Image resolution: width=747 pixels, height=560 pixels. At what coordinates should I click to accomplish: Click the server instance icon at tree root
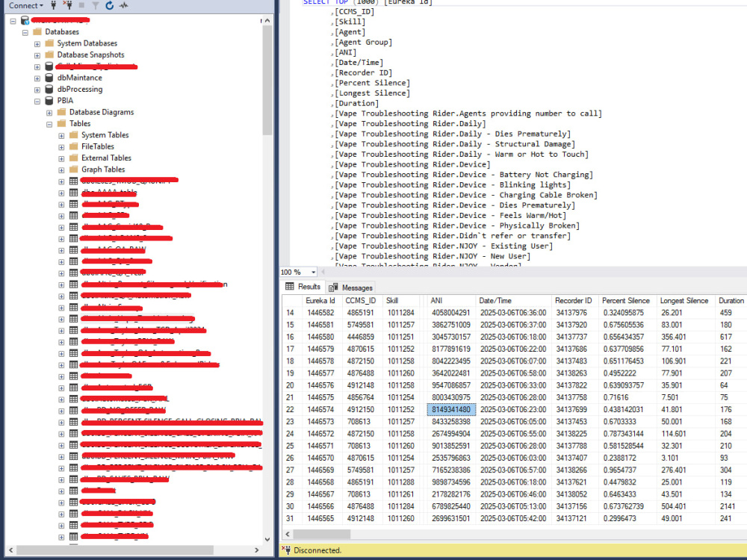(25, 20)
